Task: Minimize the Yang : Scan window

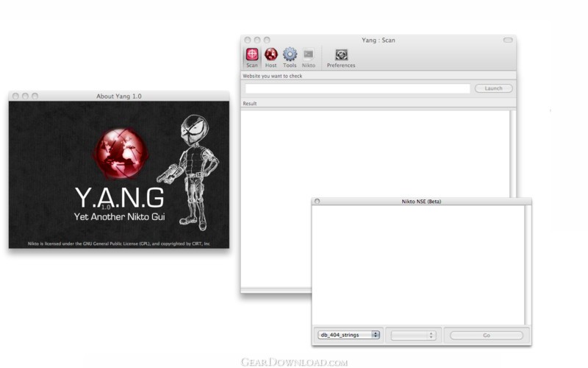Action: (x=257, y=40)
